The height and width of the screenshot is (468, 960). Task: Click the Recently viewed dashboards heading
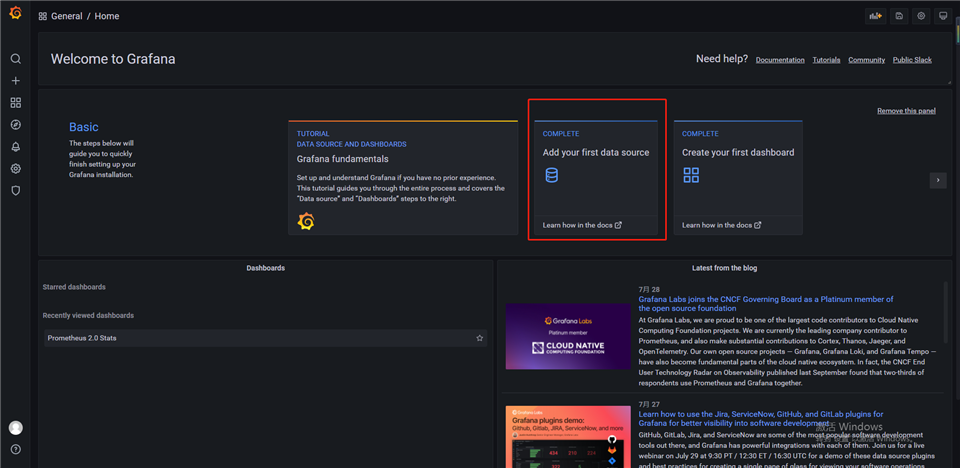[x=88, y=315]
